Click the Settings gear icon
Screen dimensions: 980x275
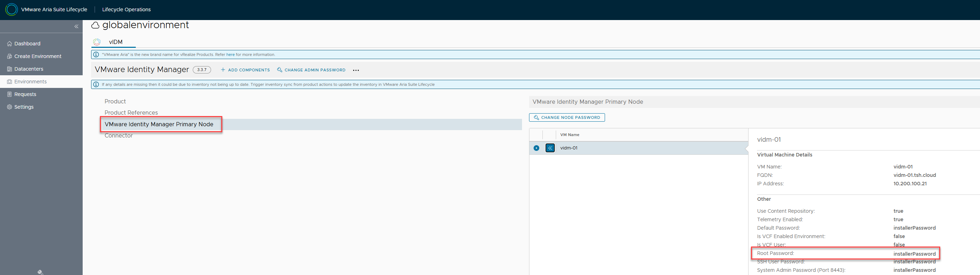[9, 107]
